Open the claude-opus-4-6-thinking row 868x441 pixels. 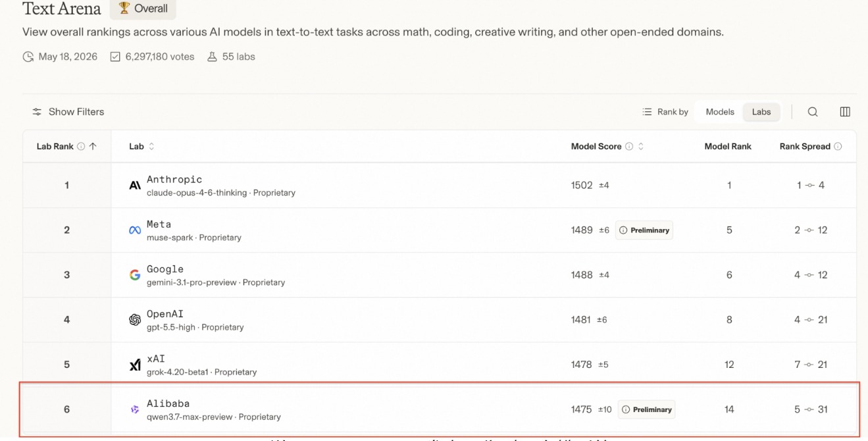440,186
